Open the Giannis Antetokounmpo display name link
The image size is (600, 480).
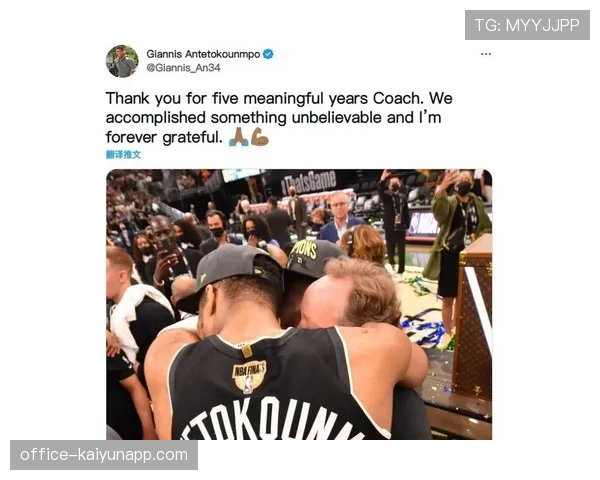pyautogui.click(x=203, y=54)
